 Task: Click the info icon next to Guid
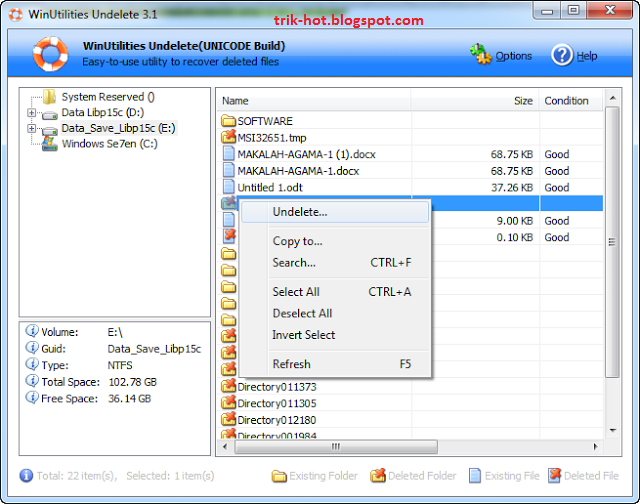pyautogui.click(x=32, y=348)
